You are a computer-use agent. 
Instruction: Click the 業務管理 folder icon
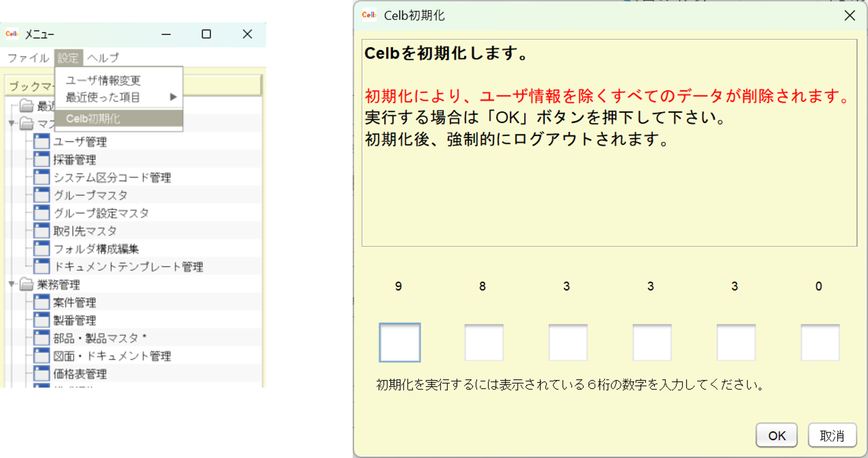(x=26, y=284)
